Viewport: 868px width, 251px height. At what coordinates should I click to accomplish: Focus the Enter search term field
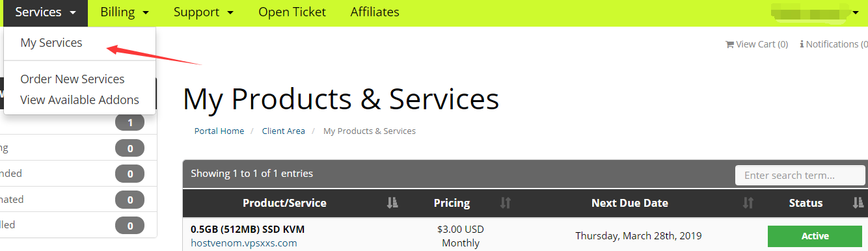(x=800, y=175)
